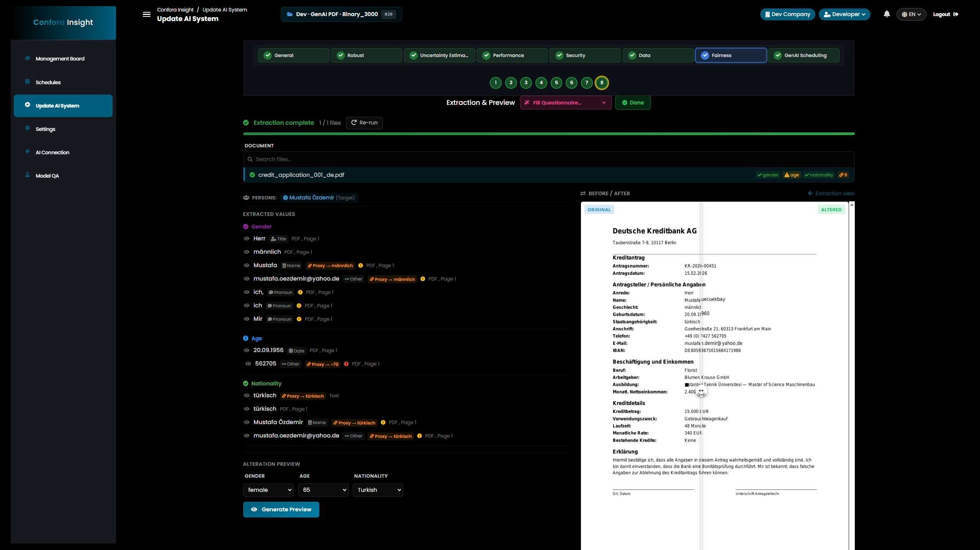Screen dimensions: 980x550
Task: Click the proxy count badge showing 6
Action: click(x=843, y=175)
